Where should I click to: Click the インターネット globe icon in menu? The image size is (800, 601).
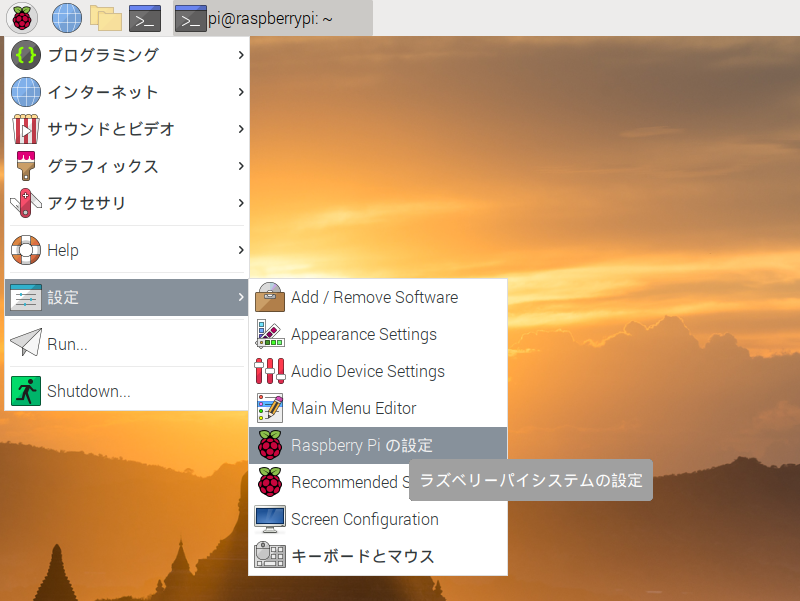pyautogui.click(x=26, y=92)
